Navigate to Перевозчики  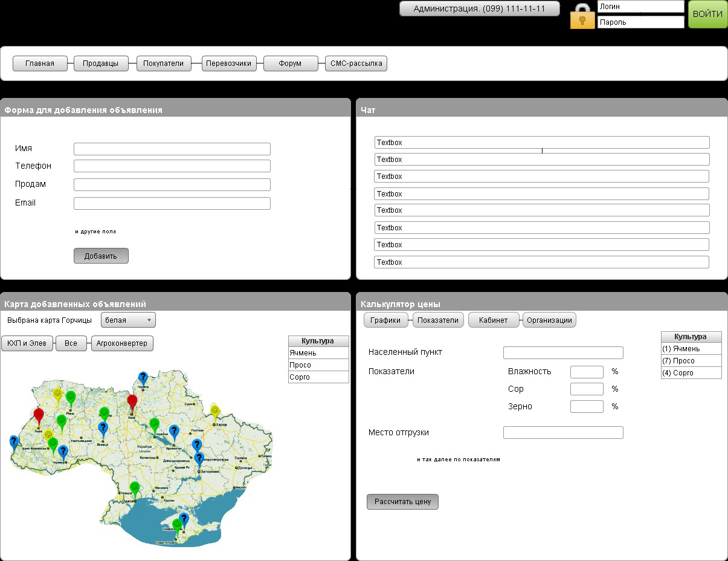click(x=229, y=63)
